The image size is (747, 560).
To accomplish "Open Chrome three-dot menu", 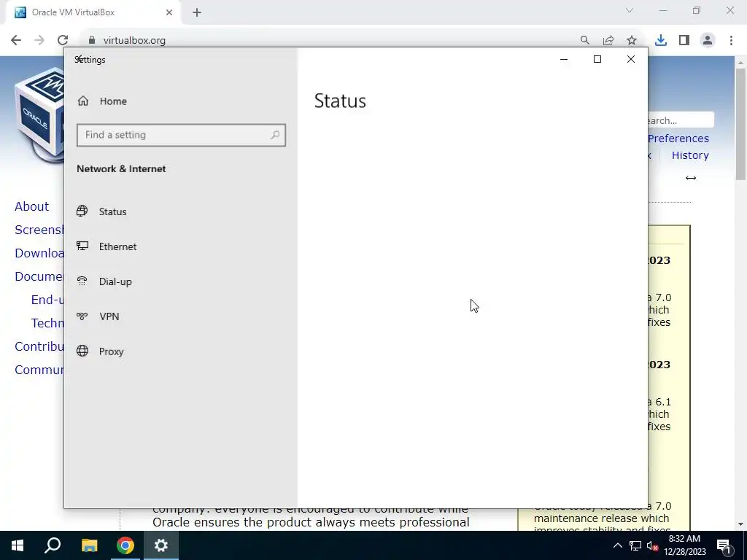I will (731, 40).
